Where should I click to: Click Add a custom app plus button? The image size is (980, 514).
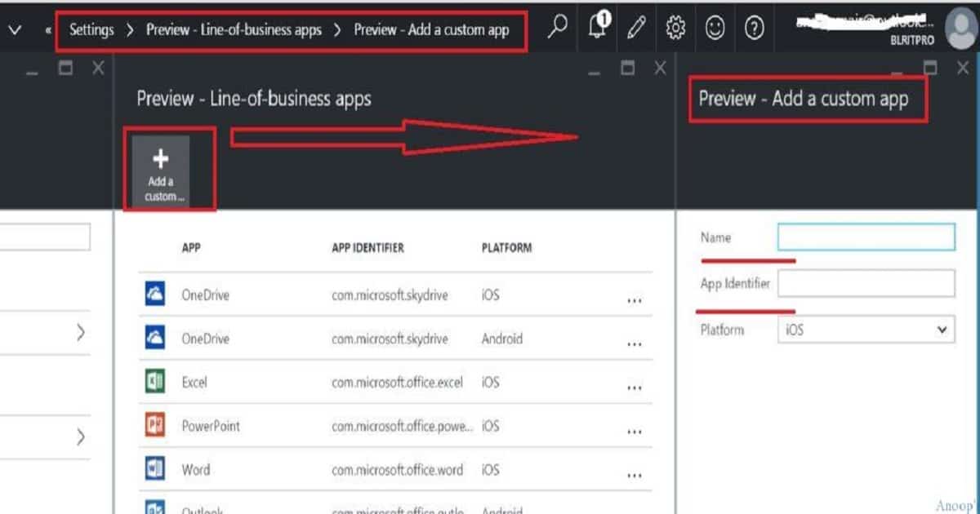(161, 171)
